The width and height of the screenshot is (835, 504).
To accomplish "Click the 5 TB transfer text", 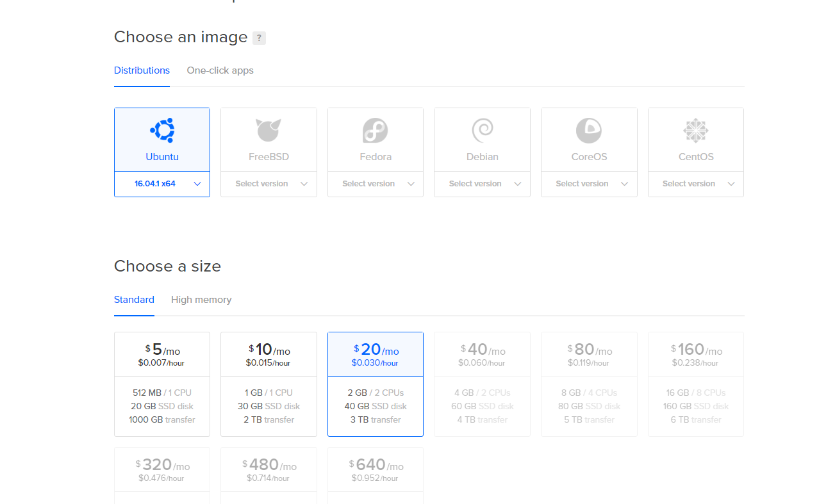I will click(589, 420).
